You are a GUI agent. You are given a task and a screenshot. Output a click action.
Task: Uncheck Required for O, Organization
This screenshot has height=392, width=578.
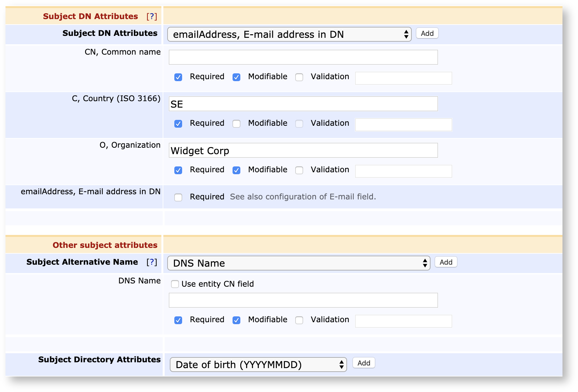point(178,170)
